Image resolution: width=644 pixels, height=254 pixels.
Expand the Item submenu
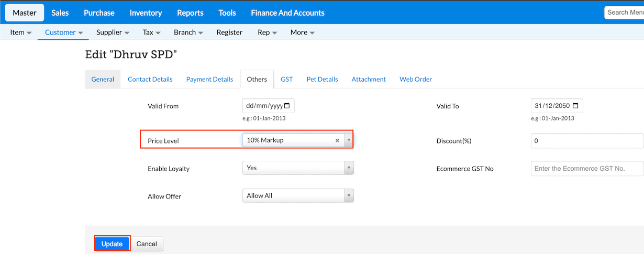pyautogui.click(x=21, y=32)
